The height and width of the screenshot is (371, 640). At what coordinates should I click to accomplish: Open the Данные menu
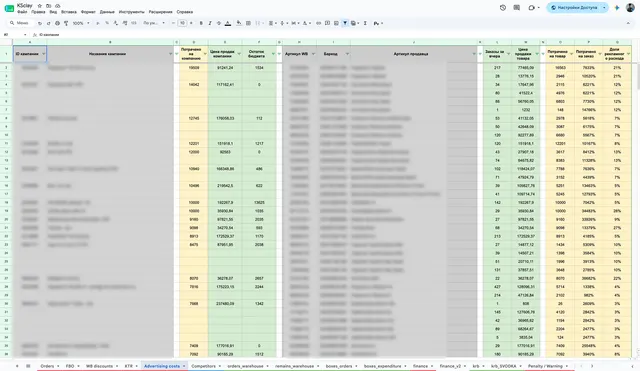coord(107,12)
